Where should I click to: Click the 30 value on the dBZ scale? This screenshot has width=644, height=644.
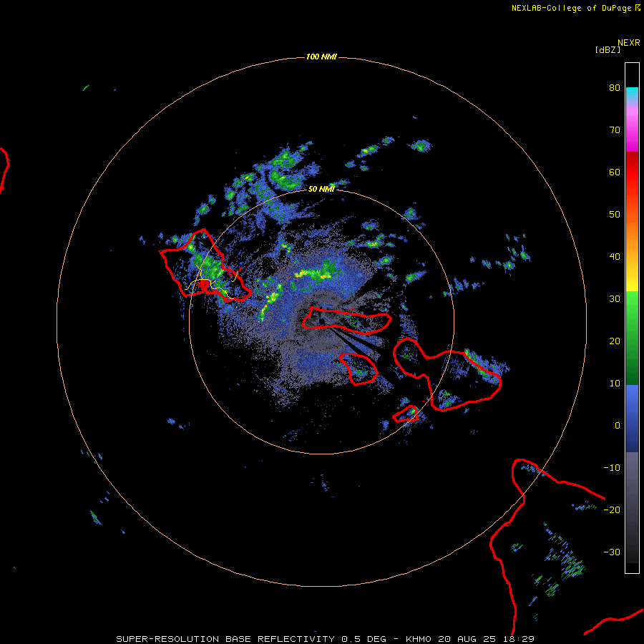point(615,299)
